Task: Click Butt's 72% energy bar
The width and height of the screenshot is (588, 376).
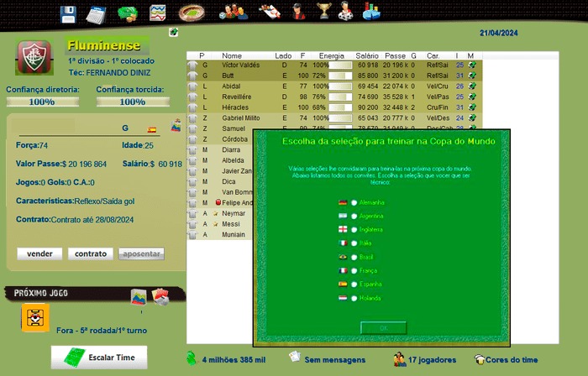Action: click(340, 76)
